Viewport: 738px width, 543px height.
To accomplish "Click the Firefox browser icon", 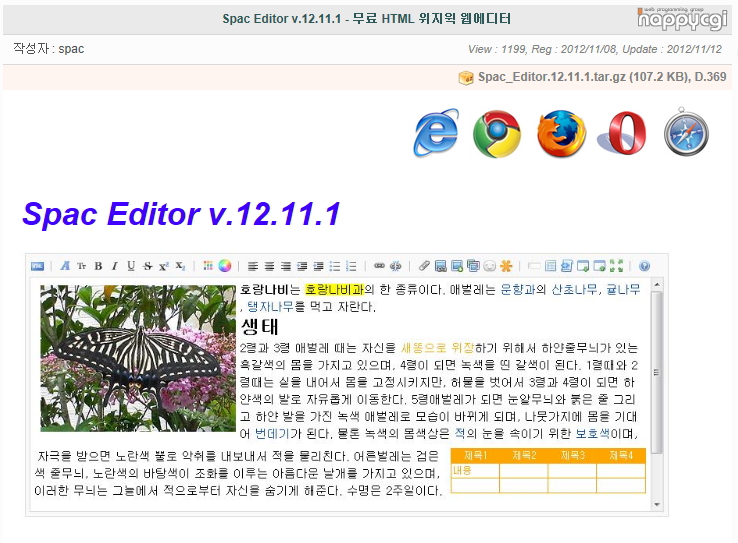I will 561,134.
